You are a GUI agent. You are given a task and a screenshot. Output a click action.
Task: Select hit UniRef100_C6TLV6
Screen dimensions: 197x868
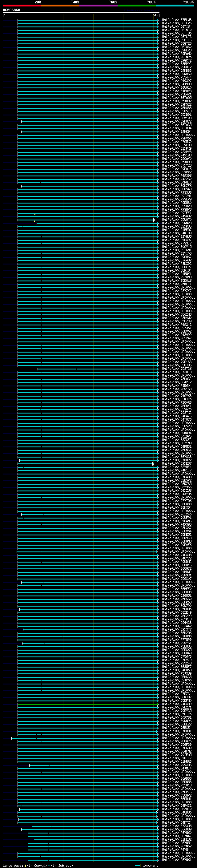tap(177, 23)
